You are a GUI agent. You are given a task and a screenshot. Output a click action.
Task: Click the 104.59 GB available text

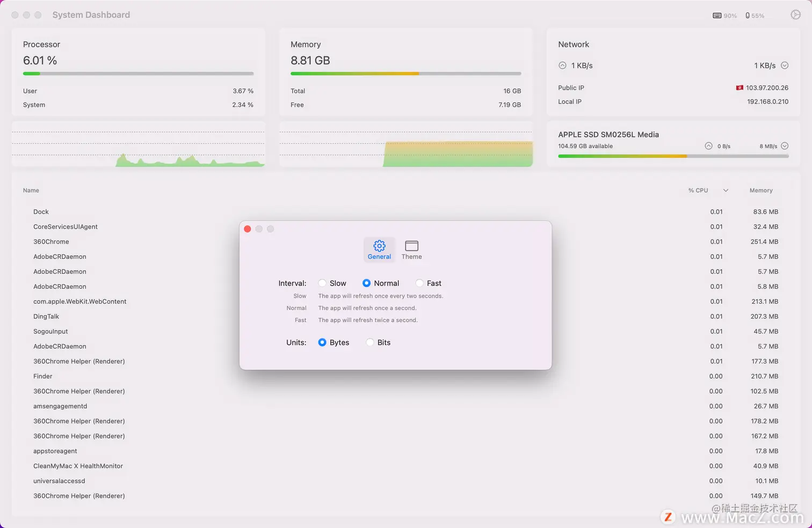tap(585, 146)
